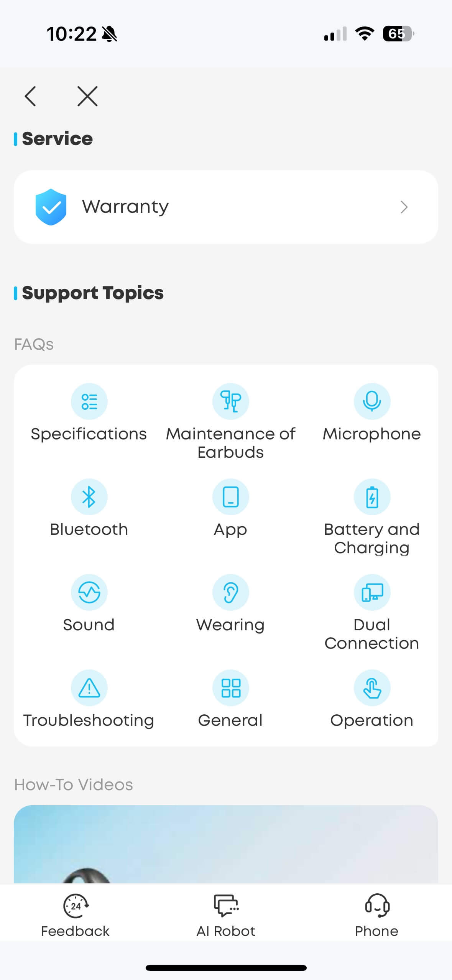Open the App FAQ icon
This screenshot has height=980, width=452.
click(x=230, y=497)
